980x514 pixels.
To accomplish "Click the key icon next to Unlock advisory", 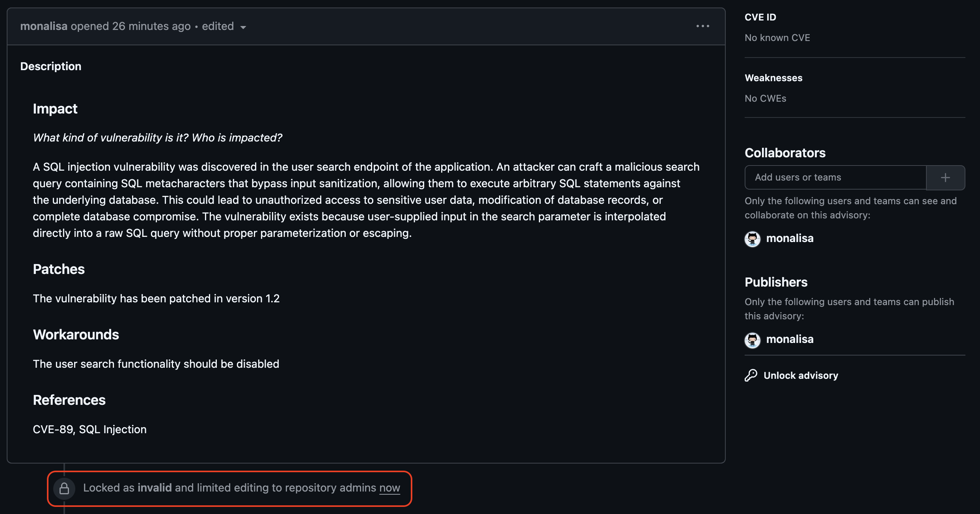I will click(x=751, y=375).
